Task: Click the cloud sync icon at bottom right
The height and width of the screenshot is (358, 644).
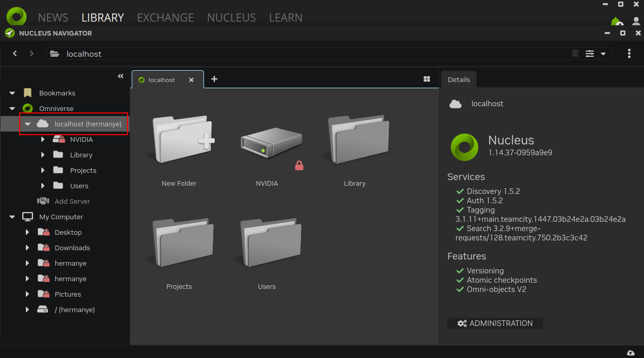Action: (x=630, y=353)
